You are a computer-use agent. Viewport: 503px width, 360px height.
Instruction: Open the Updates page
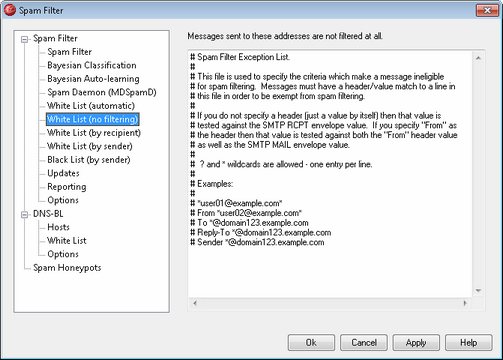(x=63, y=173)
